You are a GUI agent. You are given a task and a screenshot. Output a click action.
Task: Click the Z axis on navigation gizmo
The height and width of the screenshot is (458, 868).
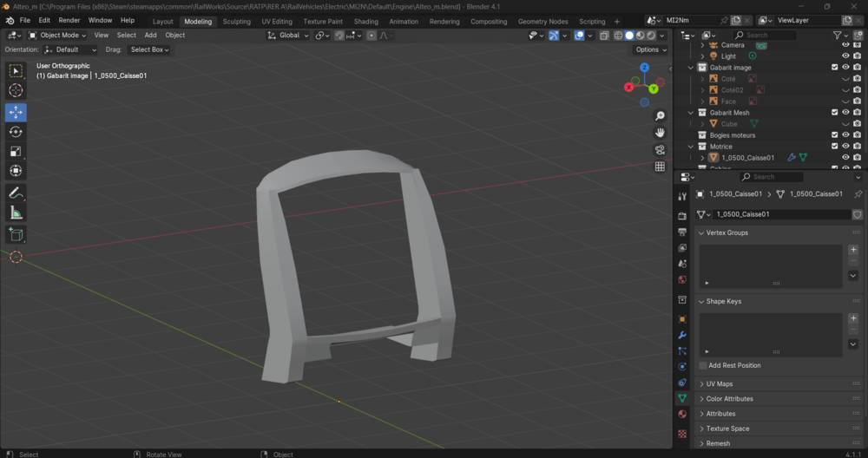644,68
